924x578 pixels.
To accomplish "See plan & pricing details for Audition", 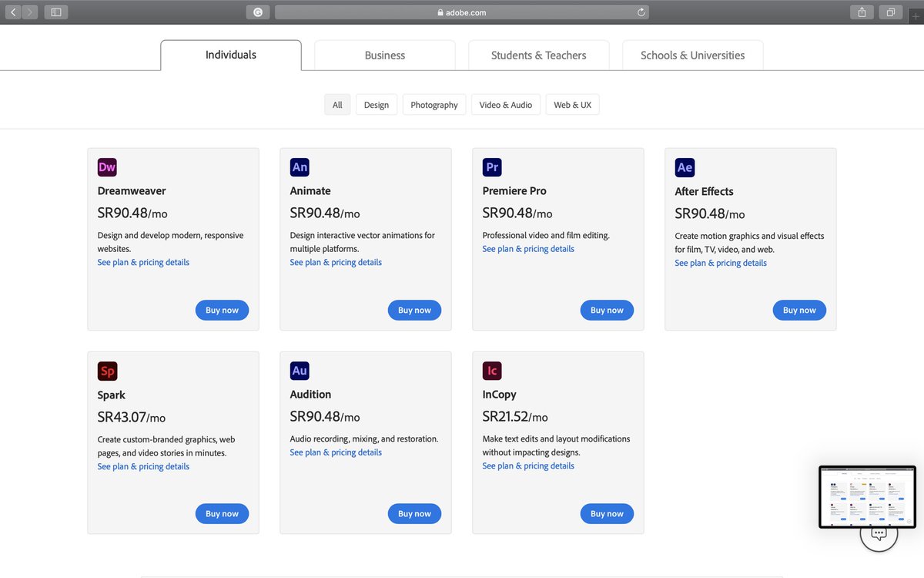I will [336, 452].
